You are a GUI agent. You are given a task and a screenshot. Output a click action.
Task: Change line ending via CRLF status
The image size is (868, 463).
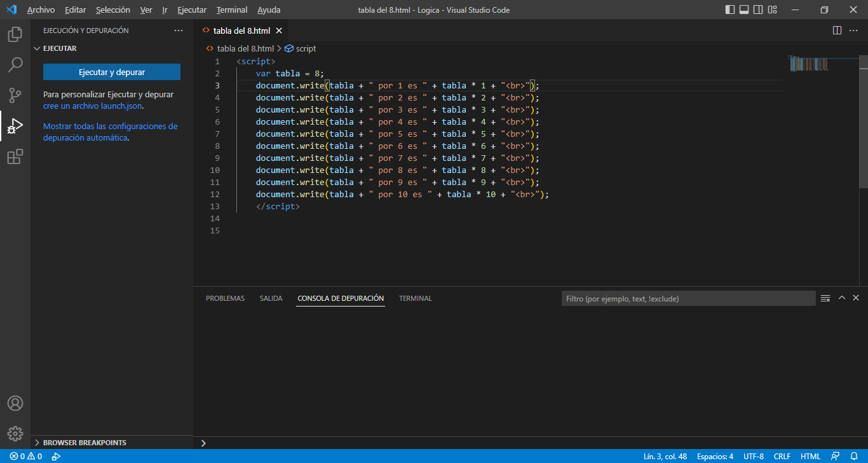point(782,457)
